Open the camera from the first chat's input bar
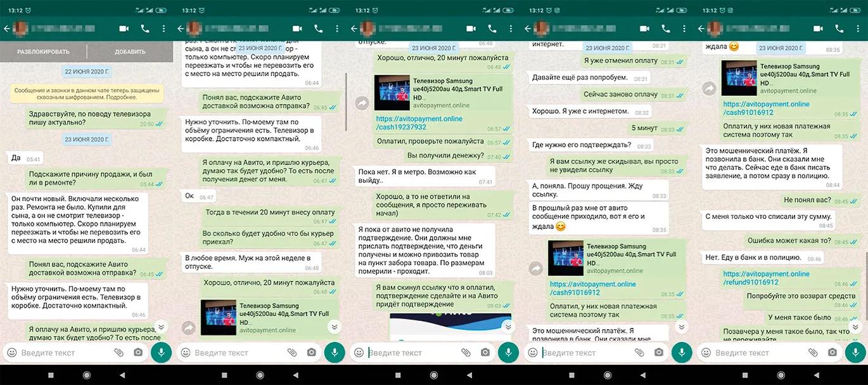Screen dimensions: 868x385 point(137,352)
